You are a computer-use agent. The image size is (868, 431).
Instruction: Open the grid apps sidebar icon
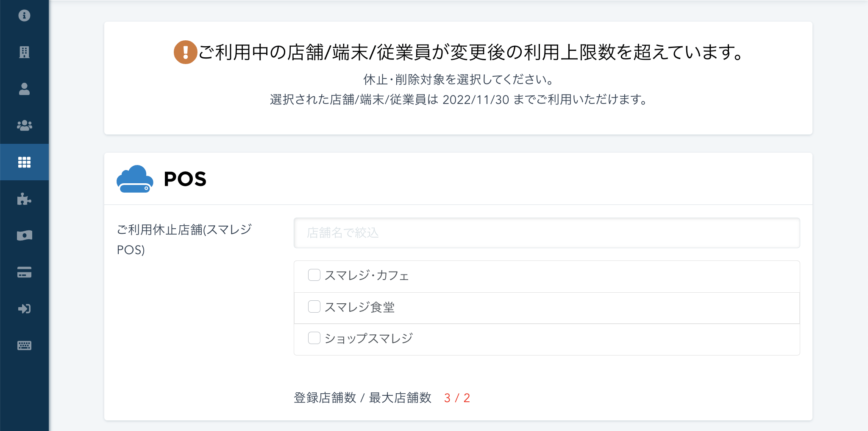(24, 162)
